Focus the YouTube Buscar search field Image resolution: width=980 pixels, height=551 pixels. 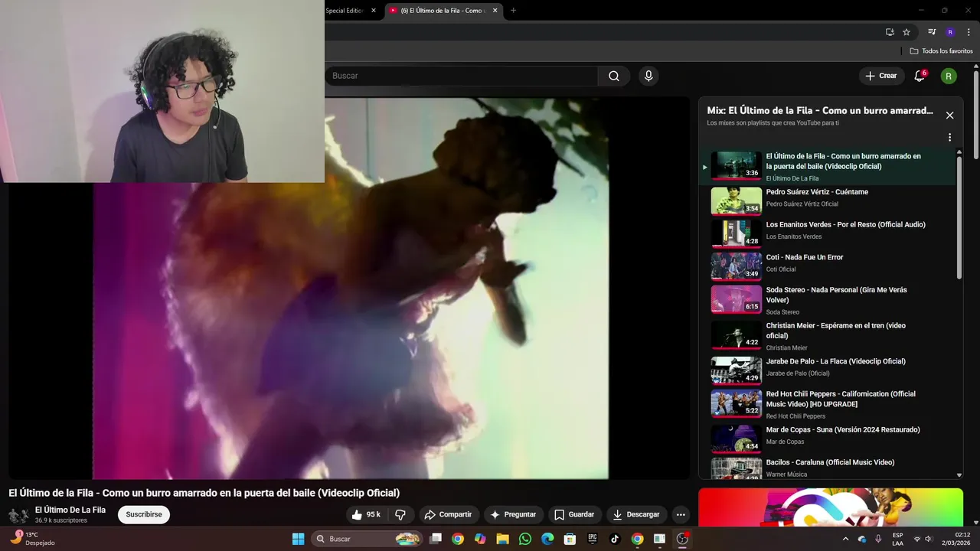462,76
